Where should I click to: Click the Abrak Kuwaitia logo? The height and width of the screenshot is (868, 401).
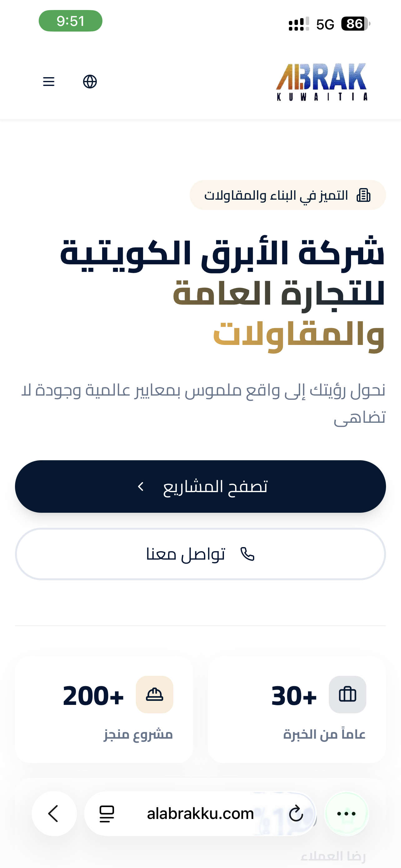(322, 82)
